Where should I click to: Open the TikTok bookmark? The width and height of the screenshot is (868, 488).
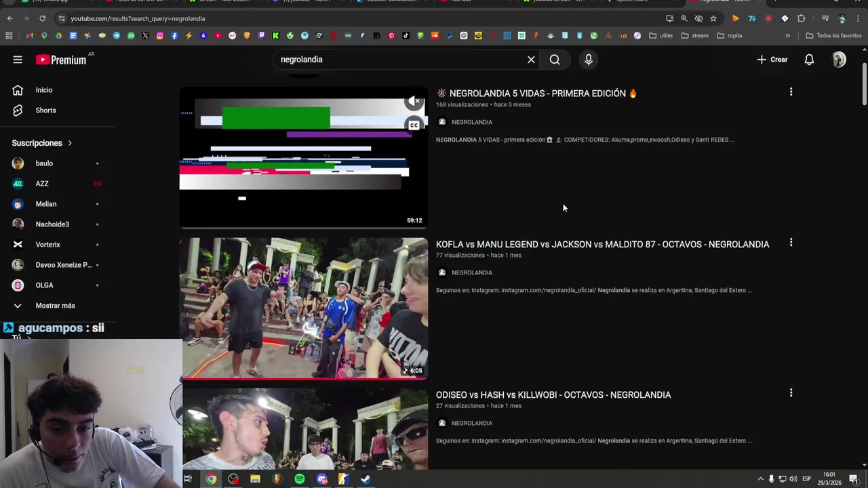406,35
